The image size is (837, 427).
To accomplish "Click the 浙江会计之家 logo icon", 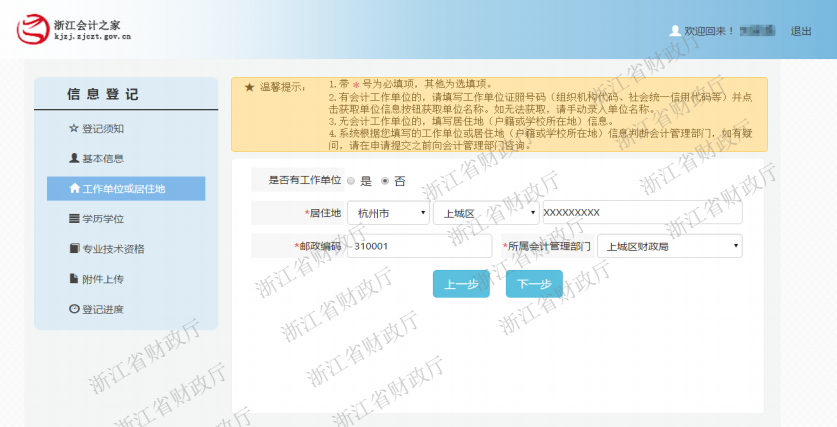I will (x=32, y=30).
